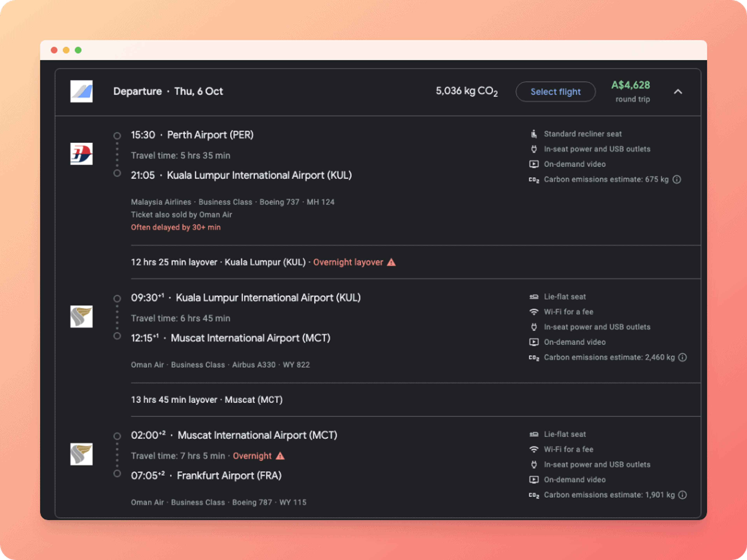Click Oman Air logo for flight WY 115

click(x=81, y=454)
